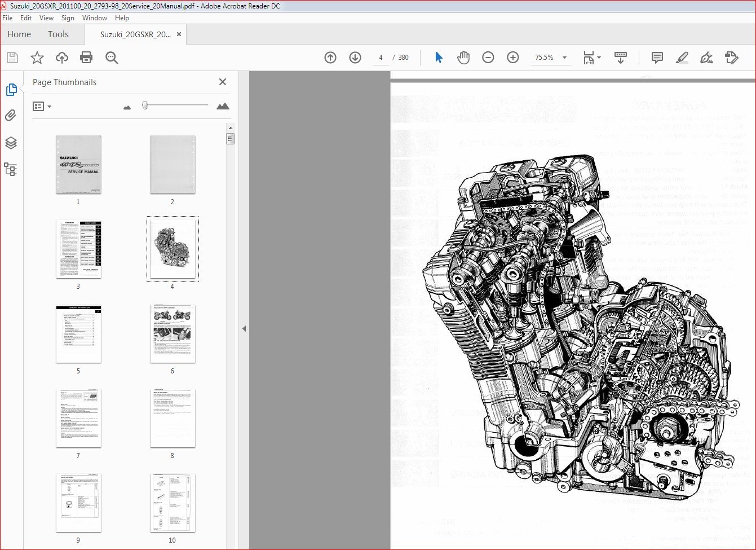Bookmark this file with the star icon
Image resolution: width=756 pixels, height=550 pixels.
[x=37, y=58]
